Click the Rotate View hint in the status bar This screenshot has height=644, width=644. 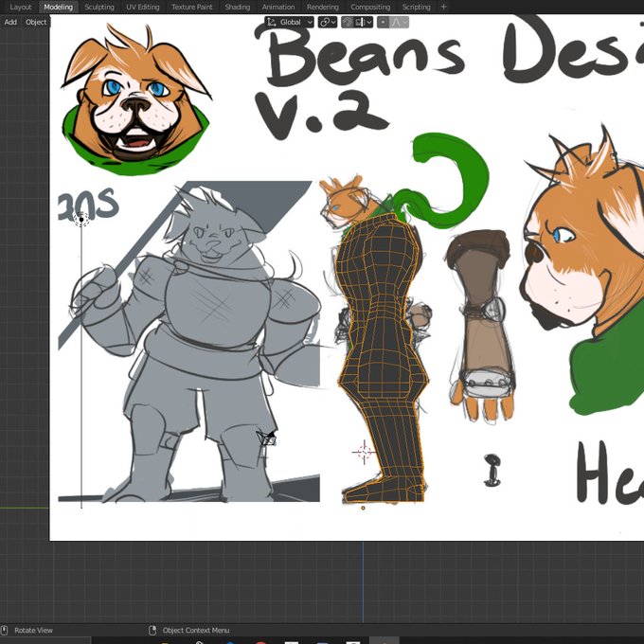pos(34,630)
